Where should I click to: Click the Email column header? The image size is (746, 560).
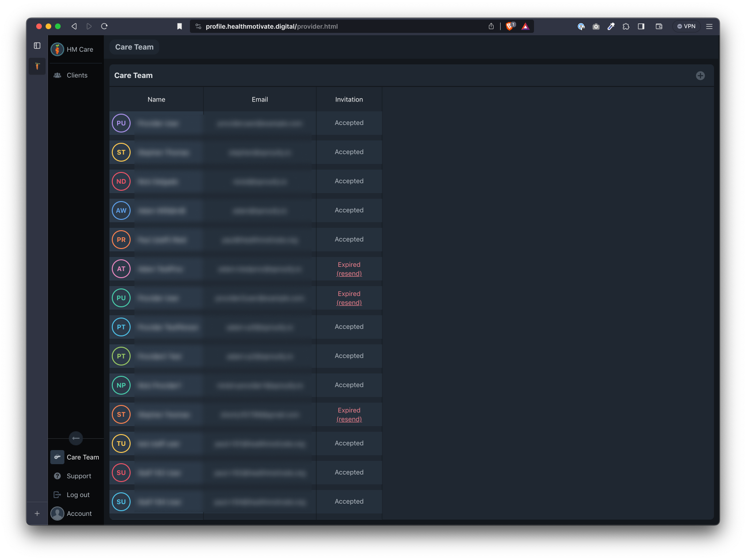tap(260, 100)
